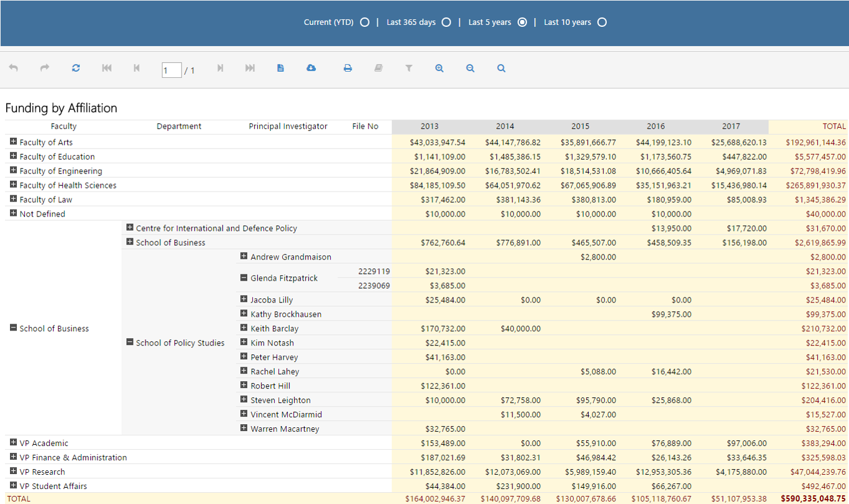Click the 2015 column header
Image resolution: width=849 pixels, height=504 pixels.
pyautogui.click(x=580, y=126)
